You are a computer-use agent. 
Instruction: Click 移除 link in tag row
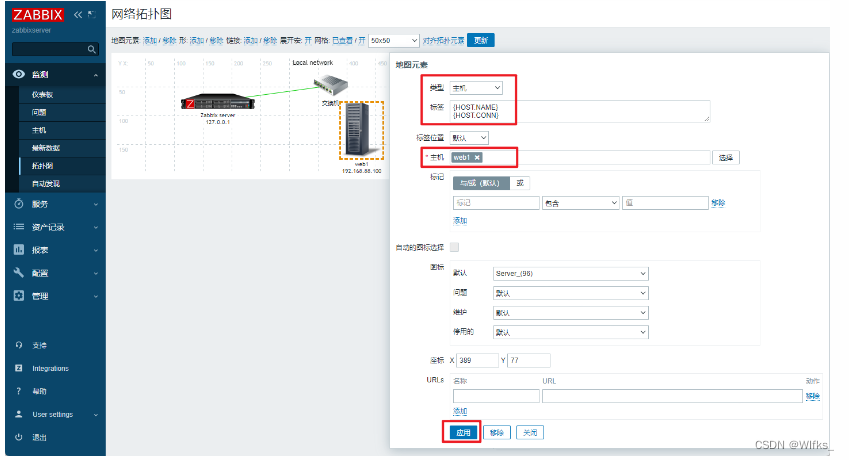718,203
